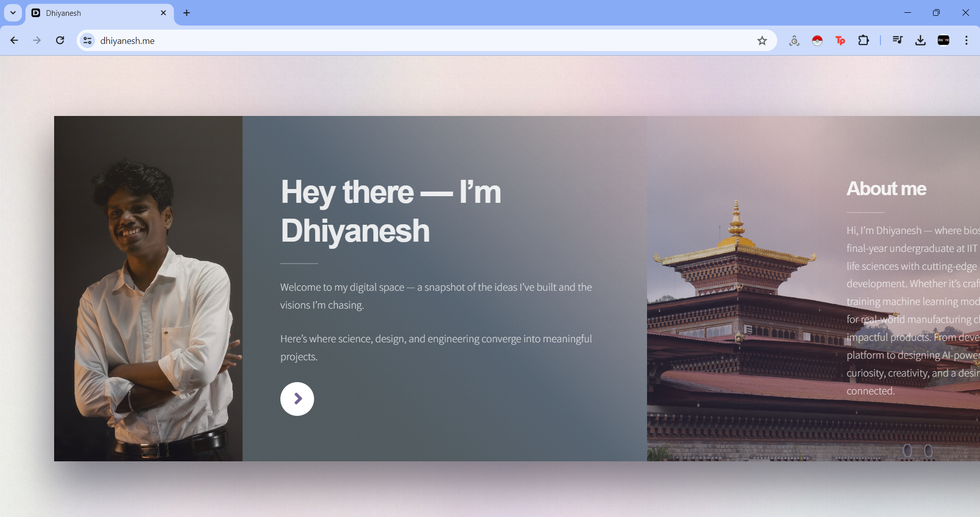
Task: Bookmark this page with the star icon
Action: 762,40
